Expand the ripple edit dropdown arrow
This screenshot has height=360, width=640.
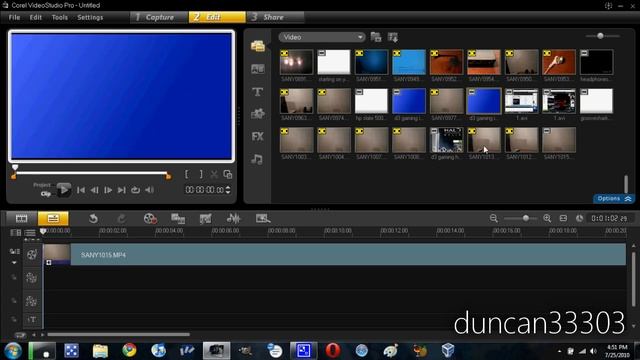pyautogui.click(x=14, y=262)
